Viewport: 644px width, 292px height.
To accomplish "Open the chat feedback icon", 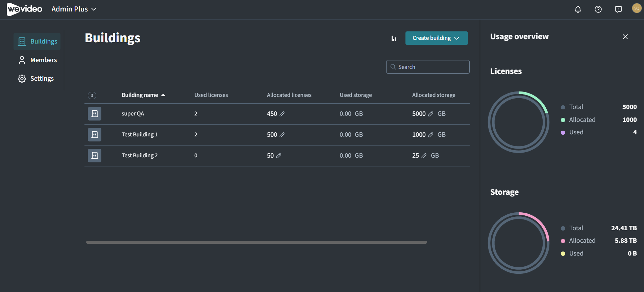I will (618, 9).
